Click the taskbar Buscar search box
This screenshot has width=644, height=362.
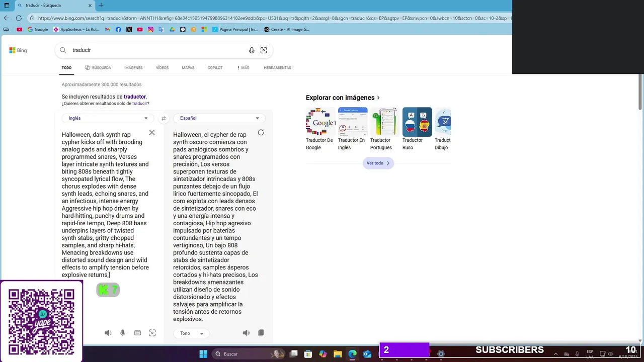coord(248,354)
